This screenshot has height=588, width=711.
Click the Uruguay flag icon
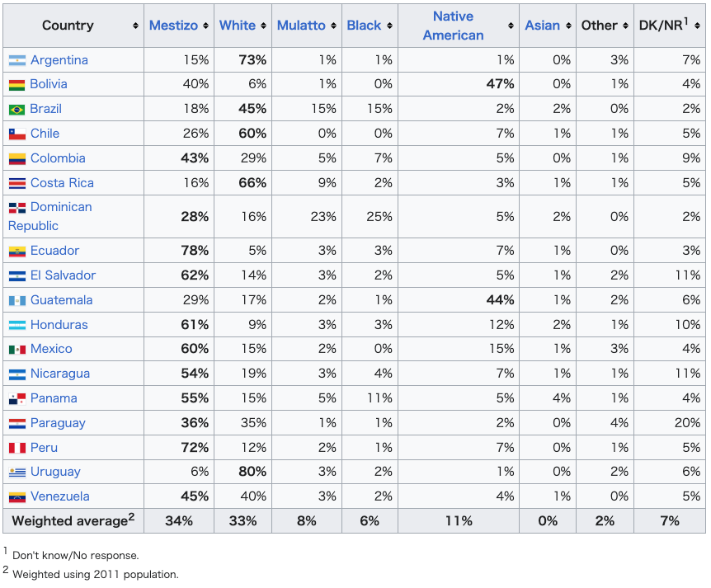tap(17, 473)
